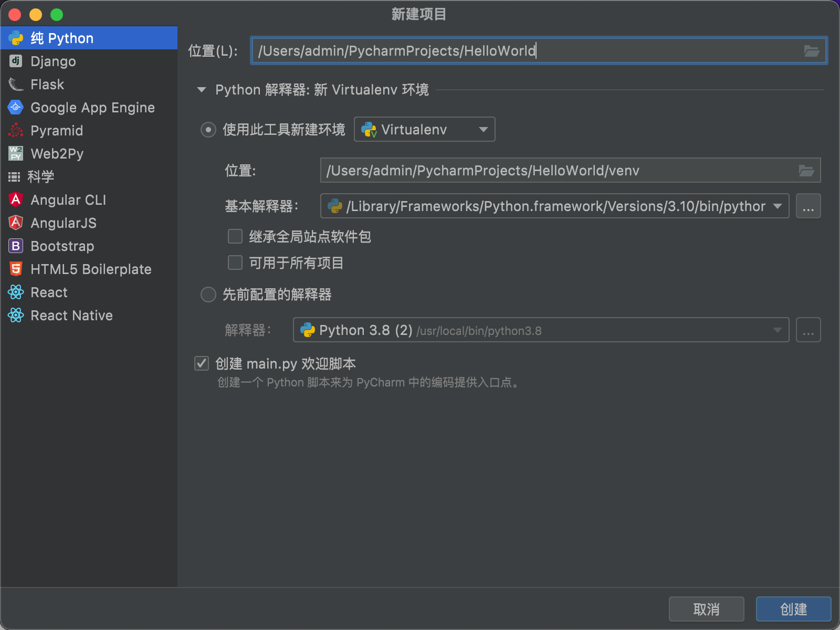
Task: Browse folder for project location field
Action: point(811,51)
